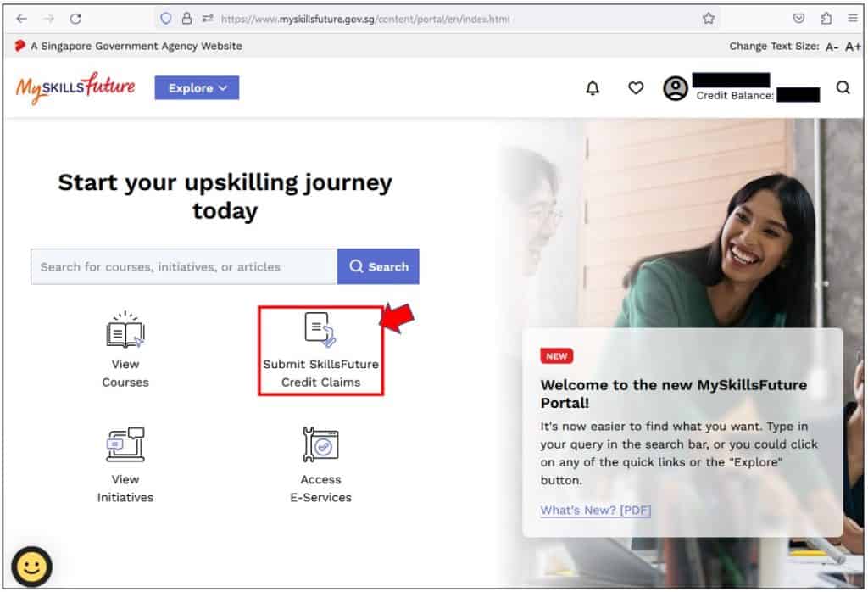Open the header search magnifier icon
The height and width of the screenshot is (592, 868).
click(843, 87)
